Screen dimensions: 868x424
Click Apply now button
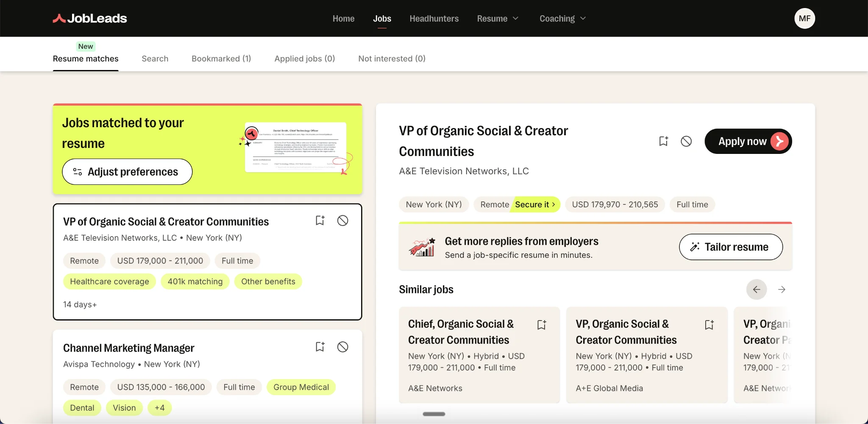point(748,141)
